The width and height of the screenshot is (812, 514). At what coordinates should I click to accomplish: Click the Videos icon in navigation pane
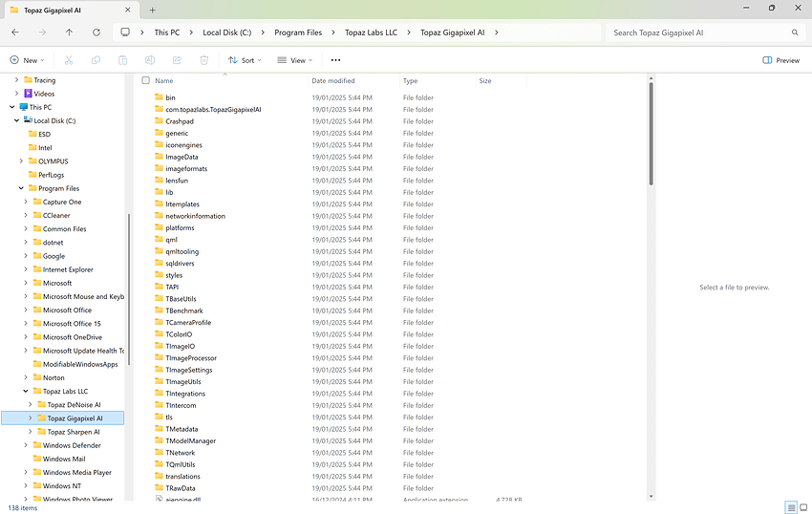pos(28,94)
